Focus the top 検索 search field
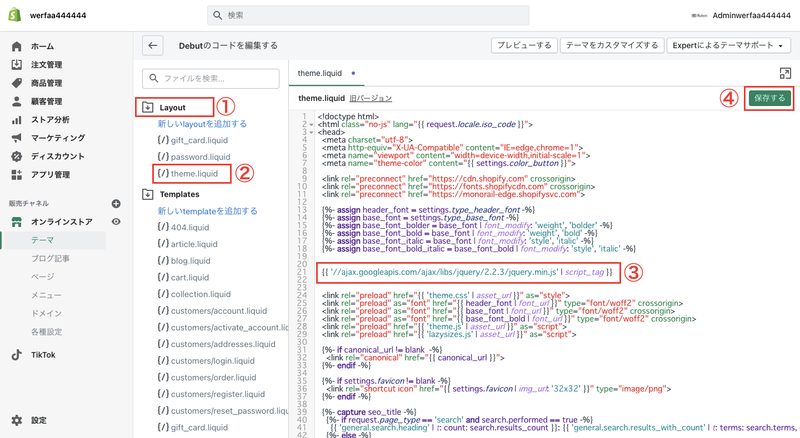This screenshot has width=800, height=438. [368, 15]
